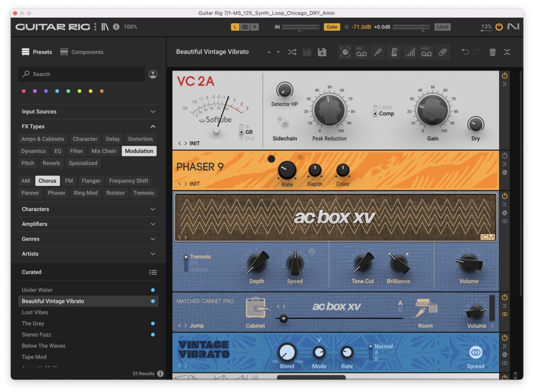Expand the Amplifiers section

(152, 224)
